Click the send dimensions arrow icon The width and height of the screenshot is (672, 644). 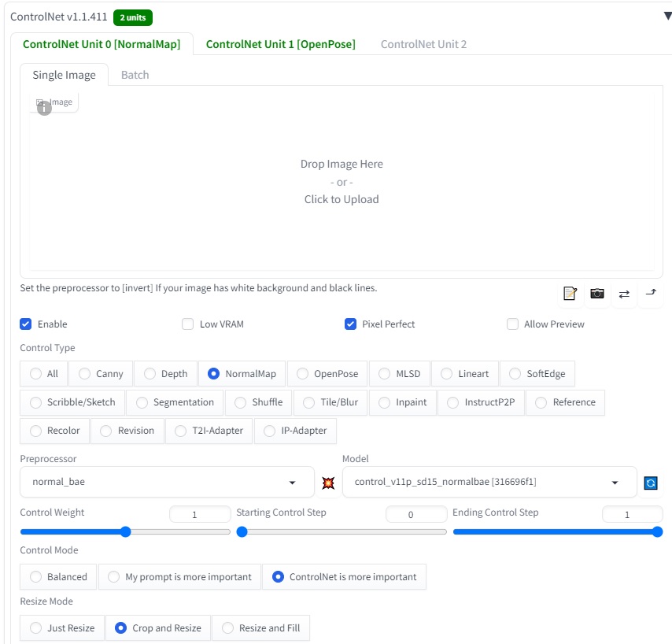[x=651, y=292]
